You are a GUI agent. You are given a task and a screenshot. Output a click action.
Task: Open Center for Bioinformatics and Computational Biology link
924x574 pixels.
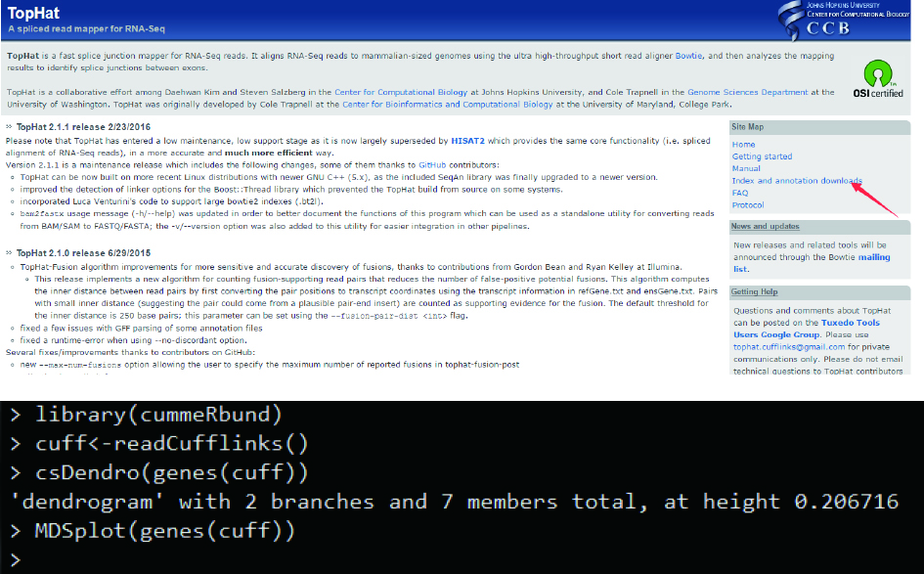447,105
